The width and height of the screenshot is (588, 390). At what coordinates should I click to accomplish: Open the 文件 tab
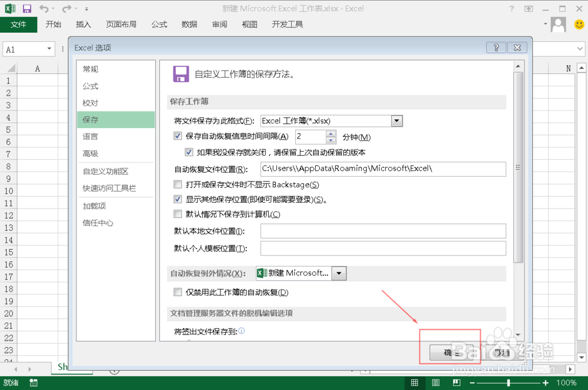tap(18, 25)
